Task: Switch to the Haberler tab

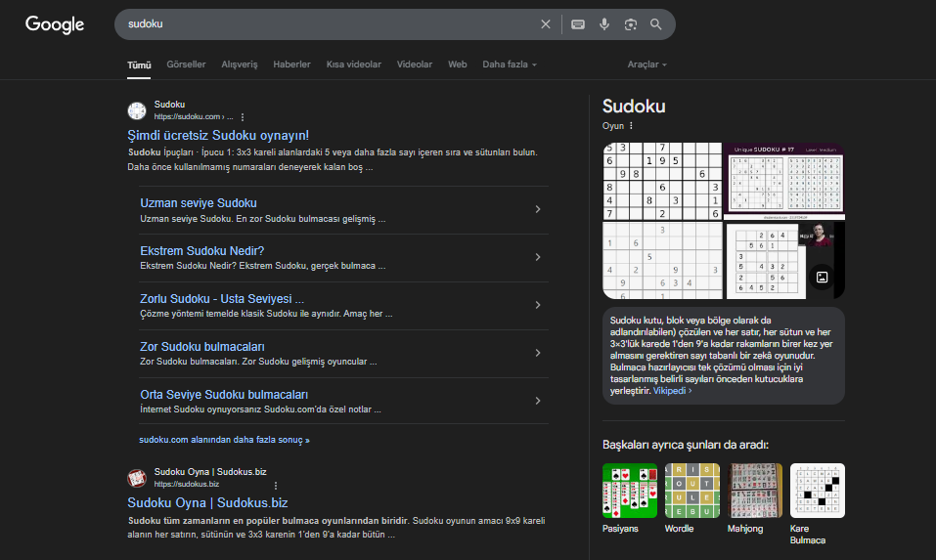Action: point(291,65)
